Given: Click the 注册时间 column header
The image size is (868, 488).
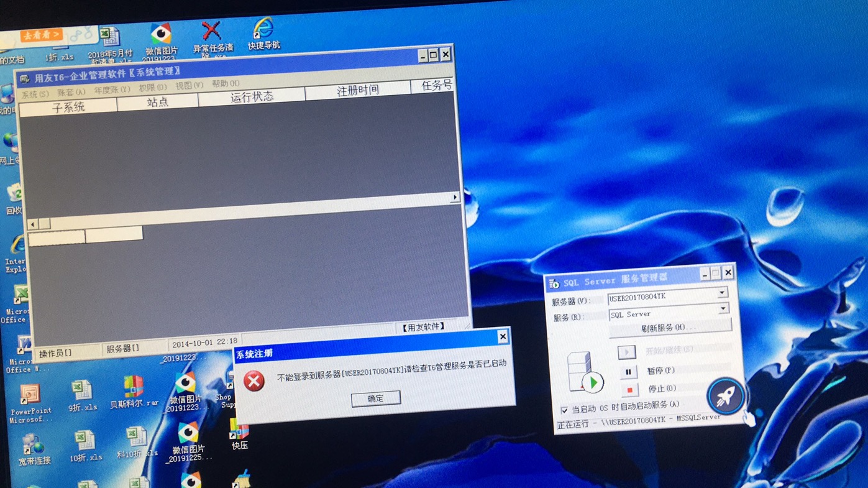Looking at the screenshot, I should 358,91.
